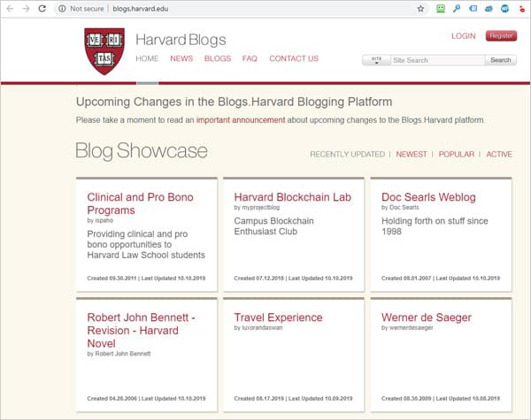531x420 pixels.
Task: Open the Harvard Blockchain Lab blog
Action: coord(293,197)
